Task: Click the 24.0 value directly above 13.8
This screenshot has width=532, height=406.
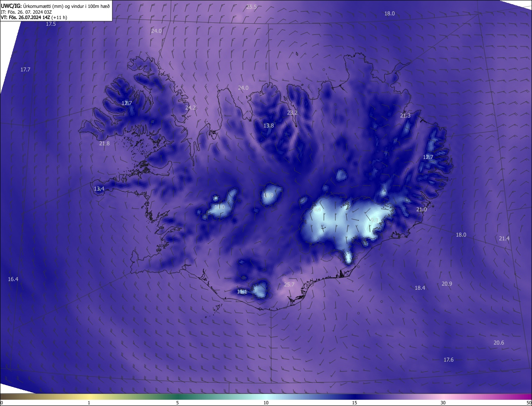Action: click(243, 88)
